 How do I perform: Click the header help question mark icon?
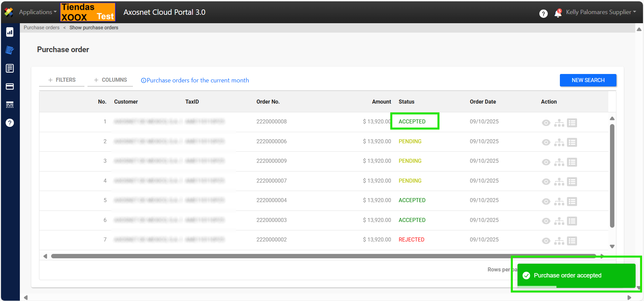(543, 13)
